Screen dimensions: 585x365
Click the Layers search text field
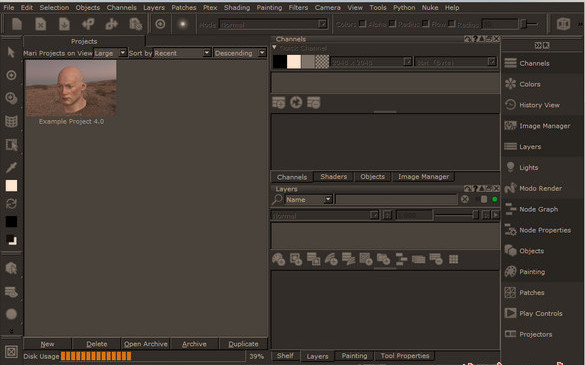396,199
